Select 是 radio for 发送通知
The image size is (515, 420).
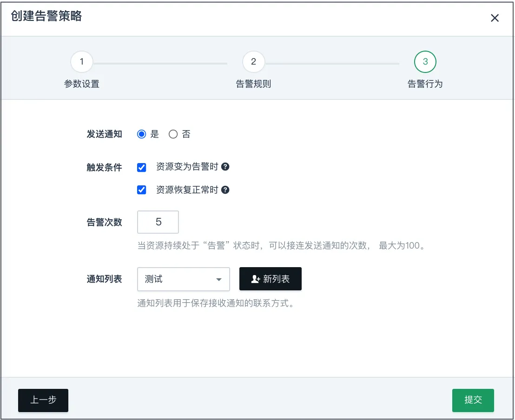point(142,134)
